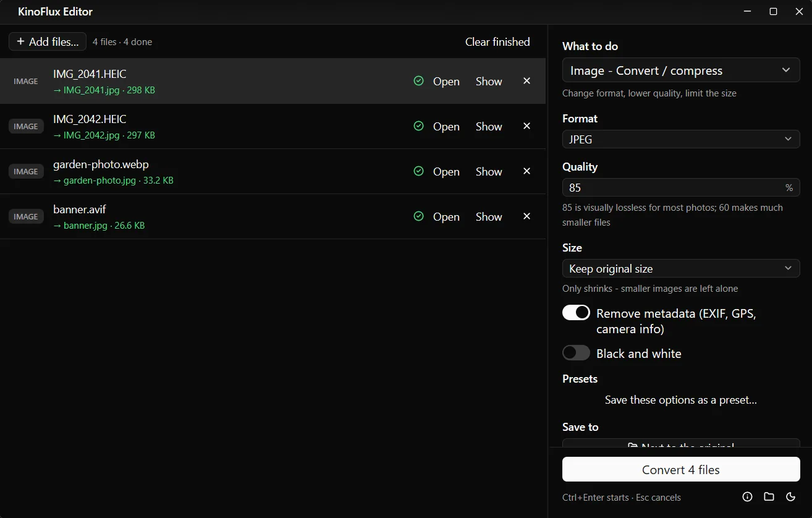Select the garden-photo.webp file name

(x=101, y=164)
